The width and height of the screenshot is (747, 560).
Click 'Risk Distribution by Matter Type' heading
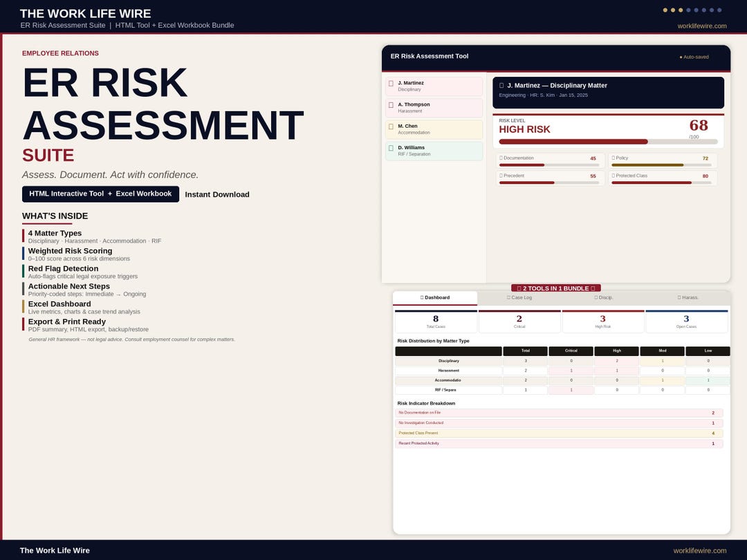(433, 341)
